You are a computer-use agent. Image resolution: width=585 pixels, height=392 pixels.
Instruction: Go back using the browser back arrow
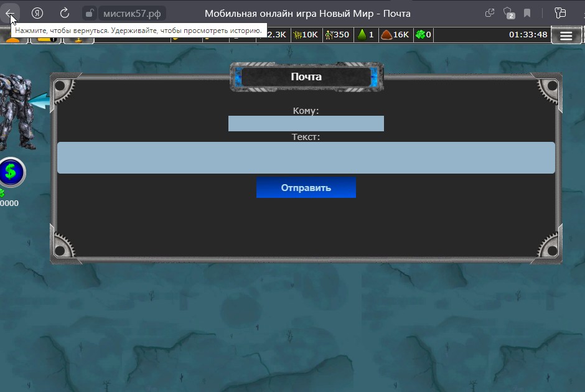(x=10, y=13)
